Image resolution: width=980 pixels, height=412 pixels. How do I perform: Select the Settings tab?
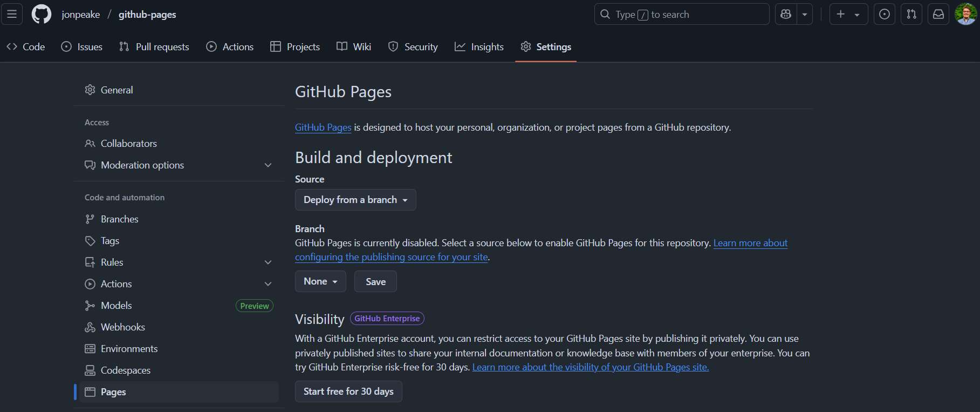coord(546,47)
